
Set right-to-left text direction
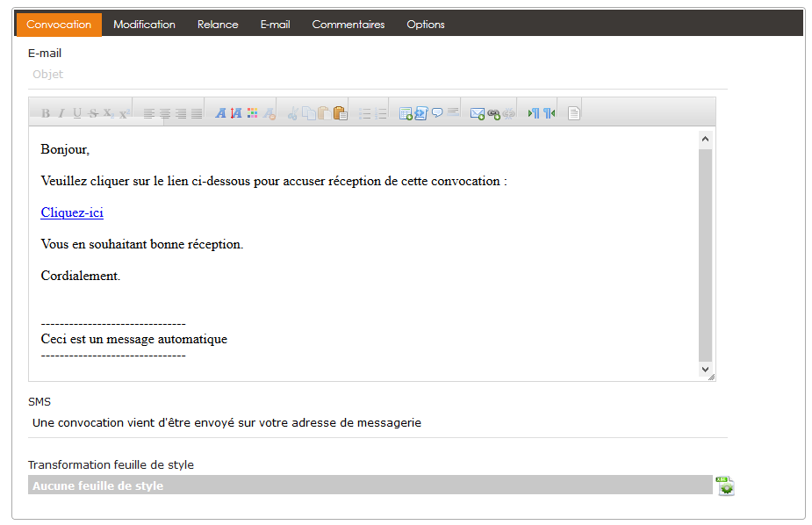tap(549, 113)
